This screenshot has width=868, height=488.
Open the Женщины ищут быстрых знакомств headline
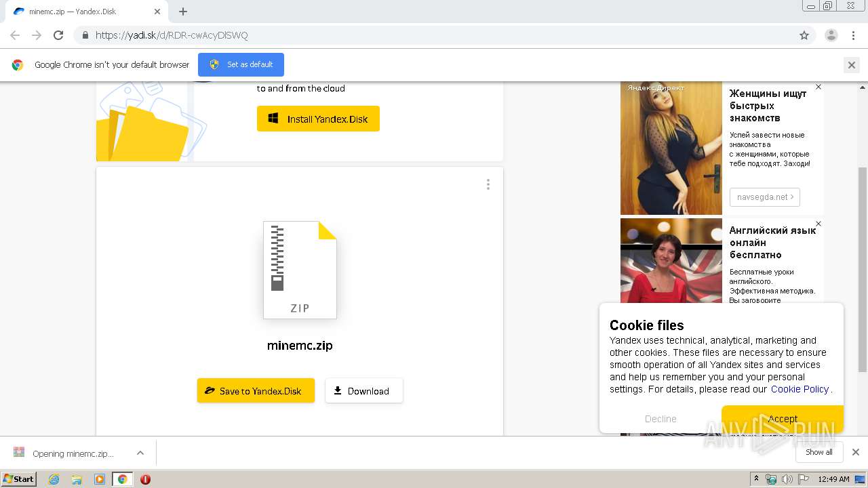click(x=768, y=106)
